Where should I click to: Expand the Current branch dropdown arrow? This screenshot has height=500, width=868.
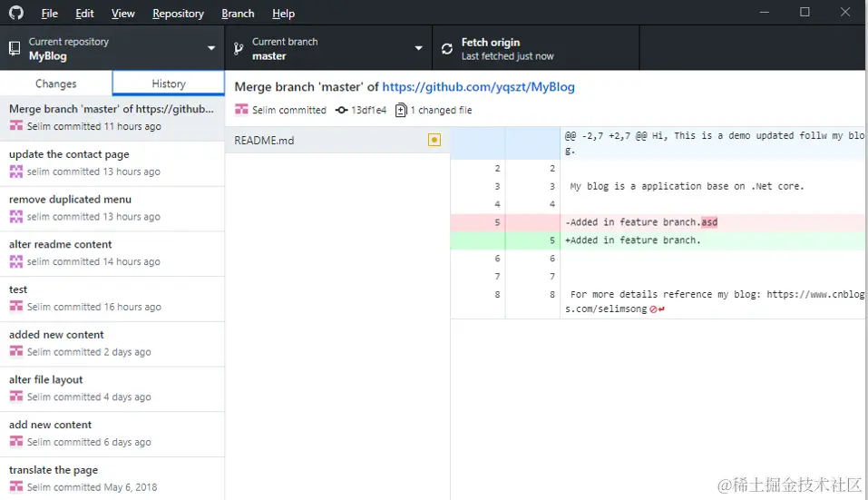pos(418,48)
